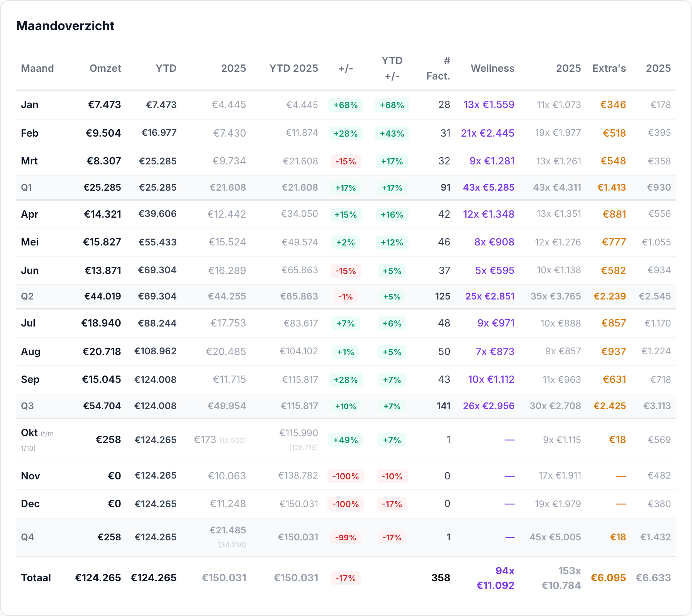692x616 pixels.
Task: Open the 13x €1.559 wellness link
Action: (489, 105)
